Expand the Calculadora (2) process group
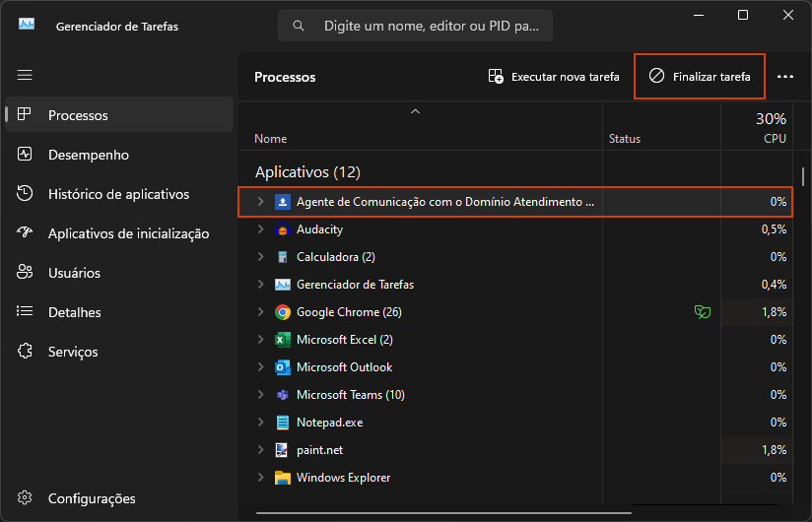The height and width of the screenshot is (522, 812). coord(260,257)
